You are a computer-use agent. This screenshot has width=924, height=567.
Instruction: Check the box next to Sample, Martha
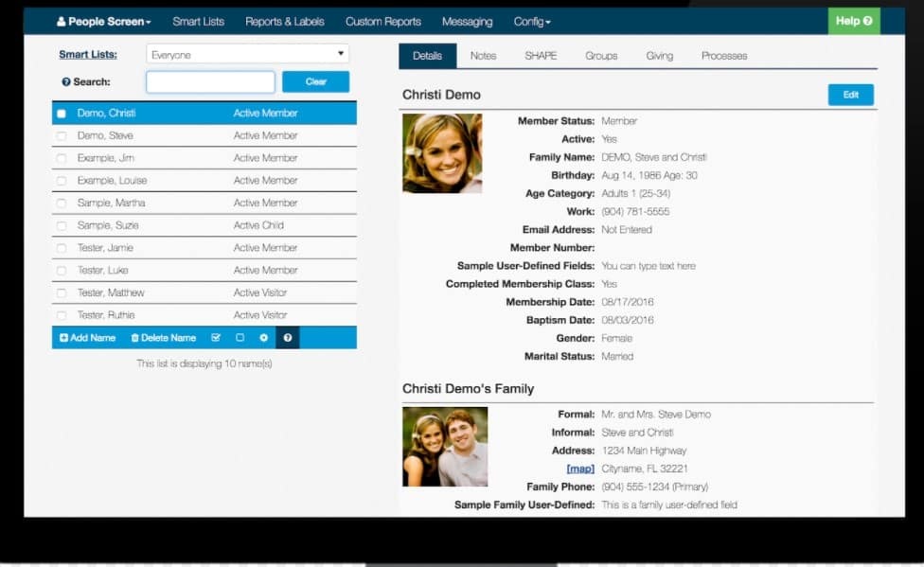click(x=62, y=204)
